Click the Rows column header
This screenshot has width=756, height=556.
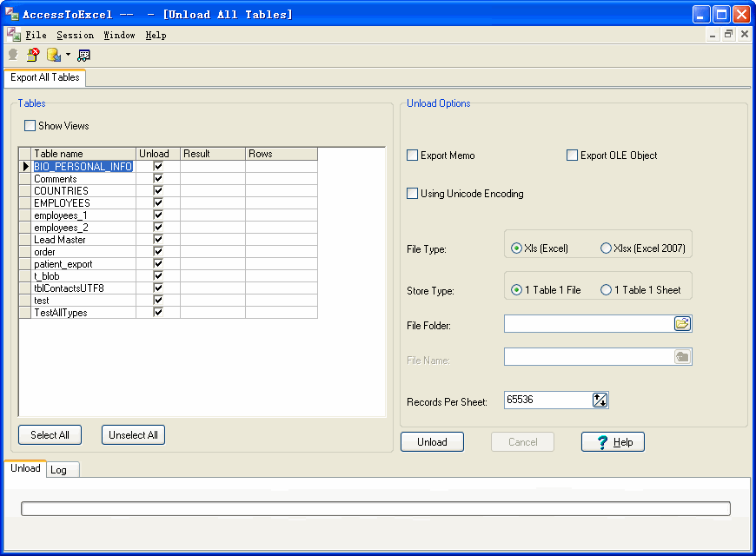[281, 154]
